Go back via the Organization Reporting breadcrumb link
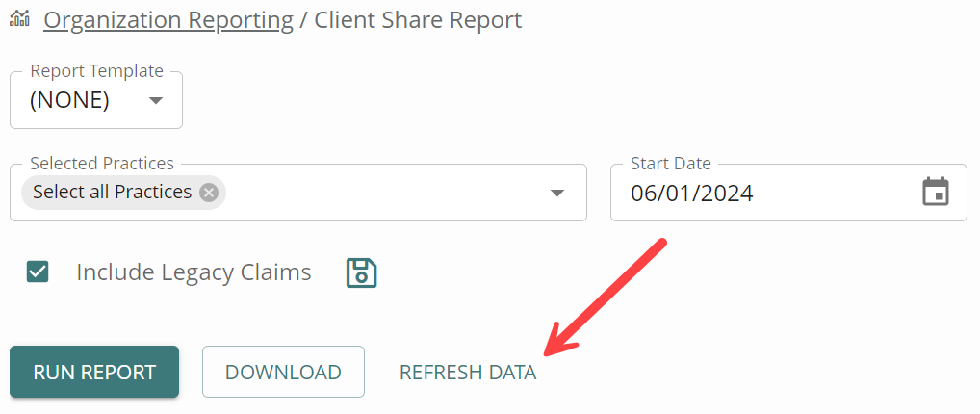Viewport: 980px width, 414px height. pyautogui.click(x=168, y=20)
